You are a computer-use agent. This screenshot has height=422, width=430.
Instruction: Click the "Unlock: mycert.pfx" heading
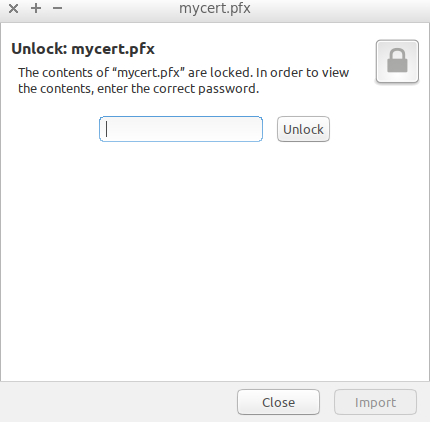click(83, 49)
